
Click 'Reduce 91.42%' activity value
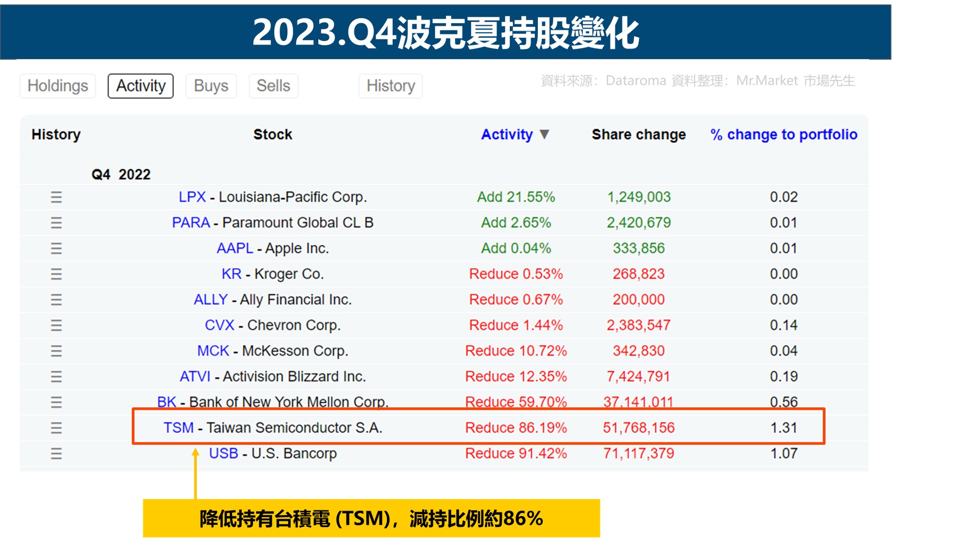tap(516, 453)
